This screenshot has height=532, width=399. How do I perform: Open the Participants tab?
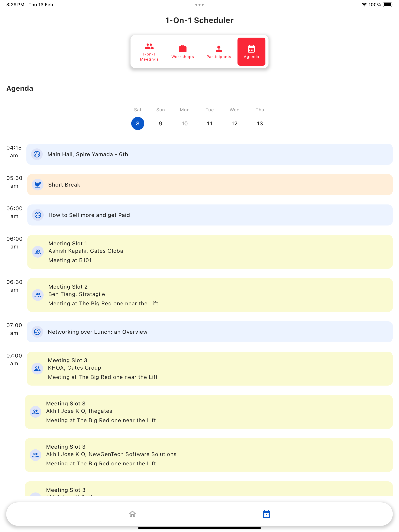click(x=219, y=52)
